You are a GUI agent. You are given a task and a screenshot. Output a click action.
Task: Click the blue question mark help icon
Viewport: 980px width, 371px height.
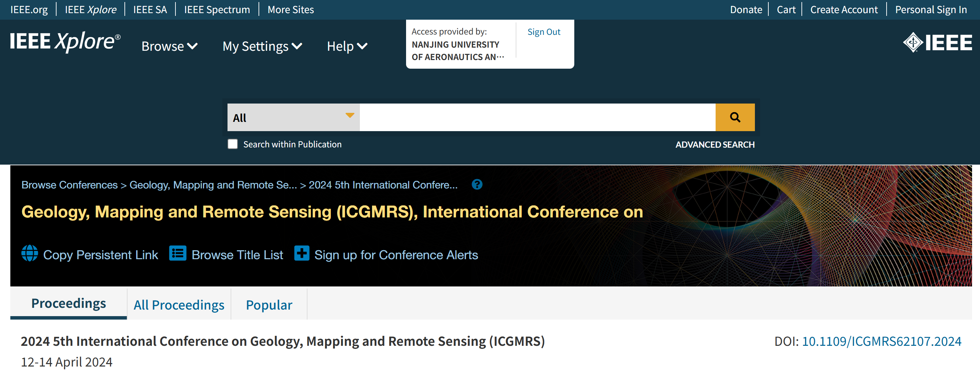pos(477,185)
